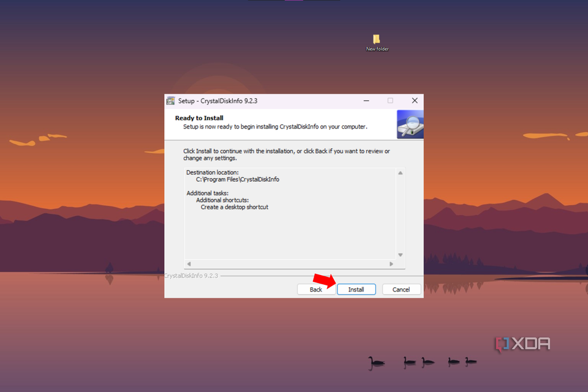Click the CrystalDiskInfo disk magnifier image
Image resolution: width=588 pixels, height=392 pixels.
point(410,124)
